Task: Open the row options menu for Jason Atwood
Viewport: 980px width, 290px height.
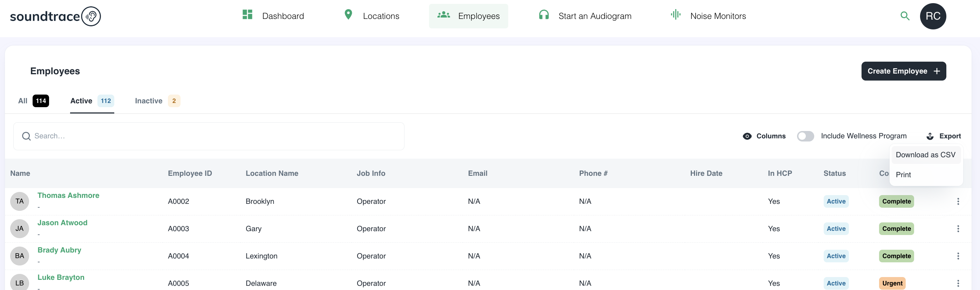Action: point(958,229)
